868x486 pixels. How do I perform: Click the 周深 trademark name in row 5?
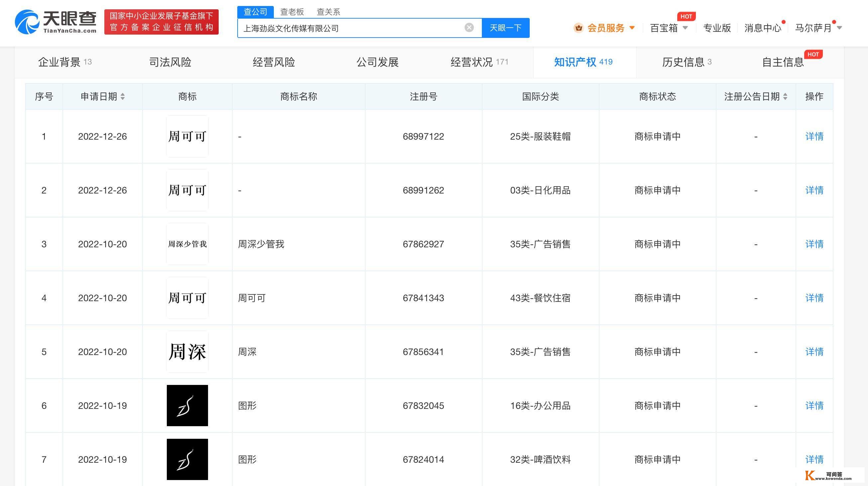(x=247, y=352)
